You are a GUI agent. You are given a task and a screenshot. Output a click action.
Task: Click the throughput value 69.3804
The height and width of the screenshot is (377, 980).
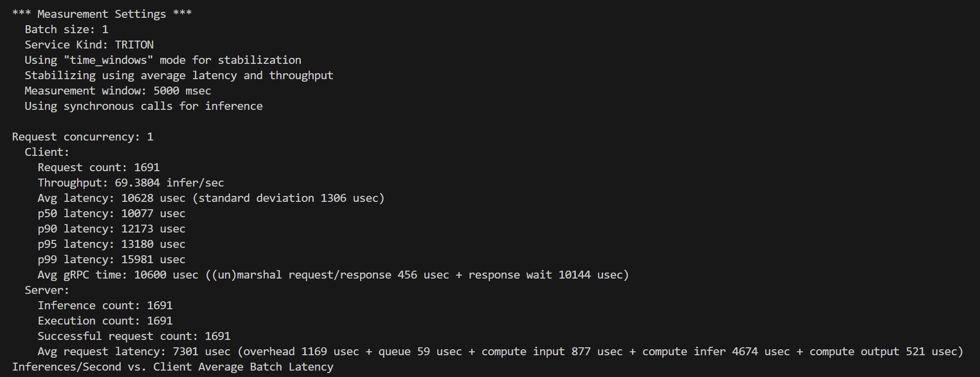[x=137, y=183]
